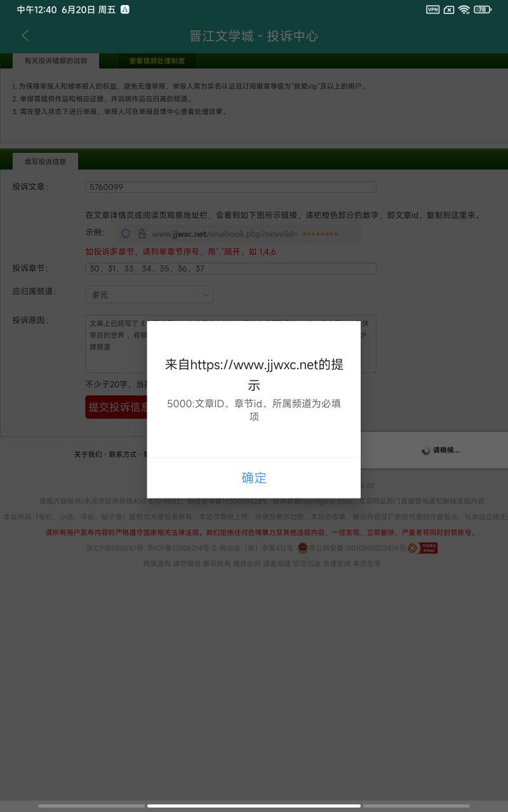Focus the 投诉文章 ID input field
The image size is (508, 812).
point(231,187)
